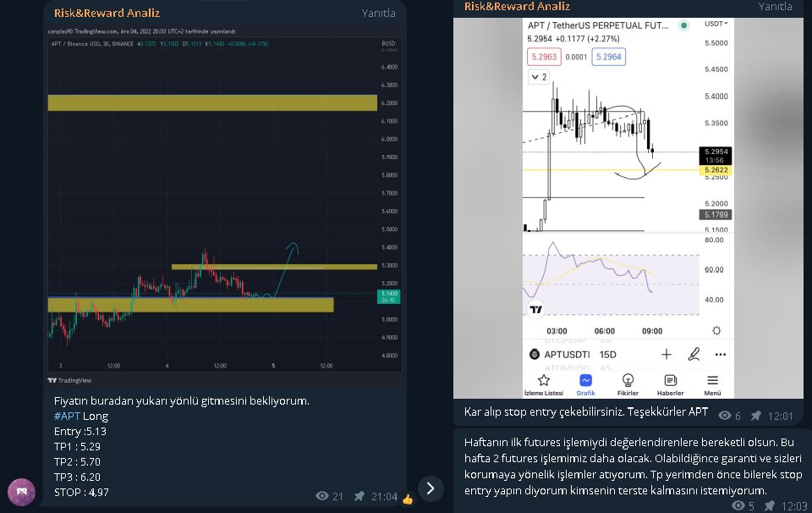
Task: Click the 'Entry :5.13' line
Action: point(80,431)
